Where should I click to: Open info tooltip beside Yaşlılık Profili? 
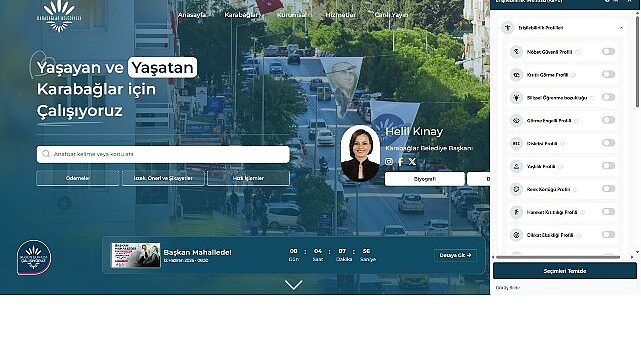click(x=560, y=167)
